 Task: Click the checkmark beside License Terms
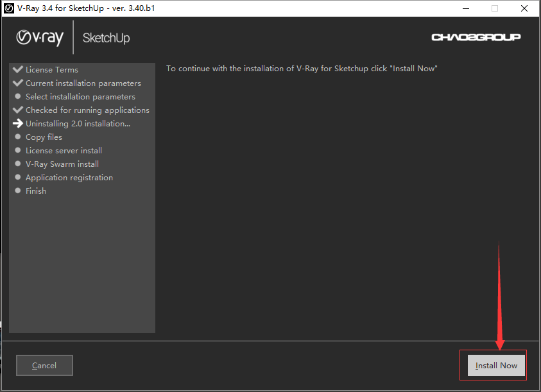pyautogui.click(x=17, y=69)
